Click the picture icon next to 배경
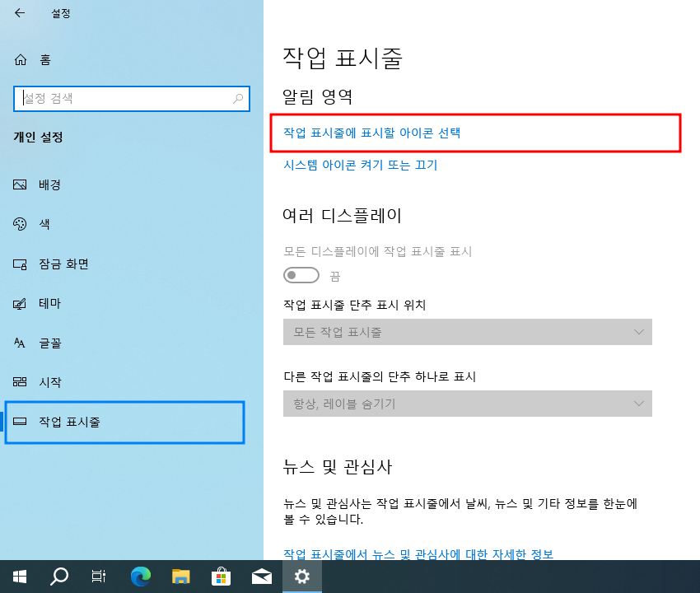Image resolution: width=700 pixels, height=593 pixels. tap(20, 184)
